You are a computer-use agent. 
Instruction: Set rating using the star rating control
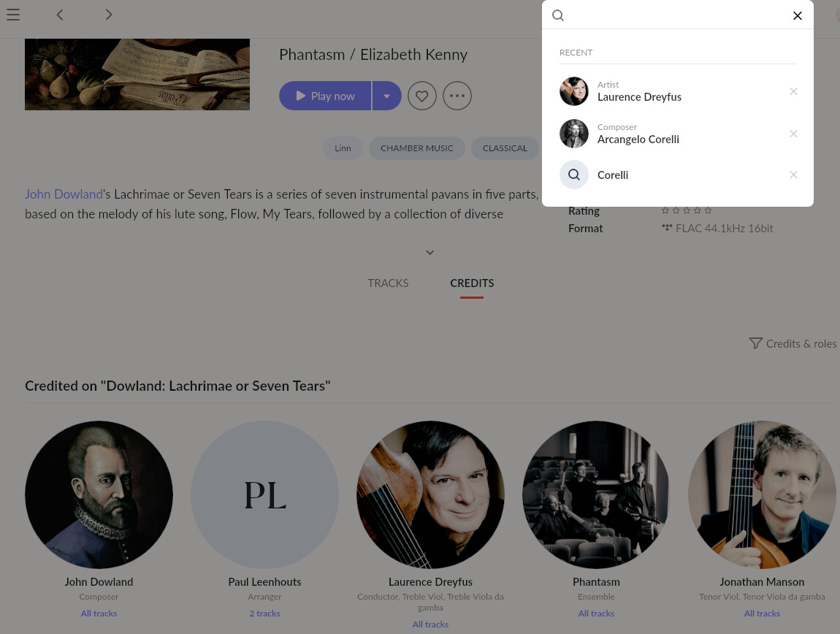pyautogui.click(x=687, y=210)
